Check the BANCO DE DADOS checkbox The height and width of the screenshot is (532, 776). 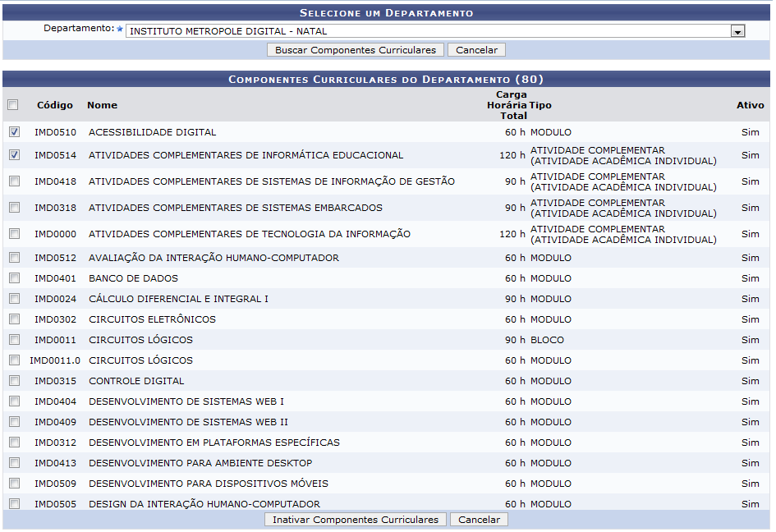tap(12, 277)
